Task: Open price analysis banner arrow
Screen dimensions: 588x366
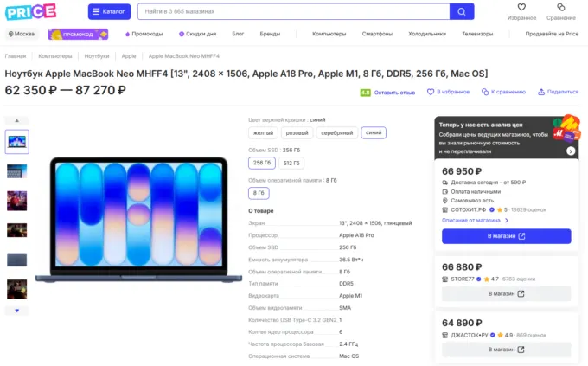Action: click(571, 151)
